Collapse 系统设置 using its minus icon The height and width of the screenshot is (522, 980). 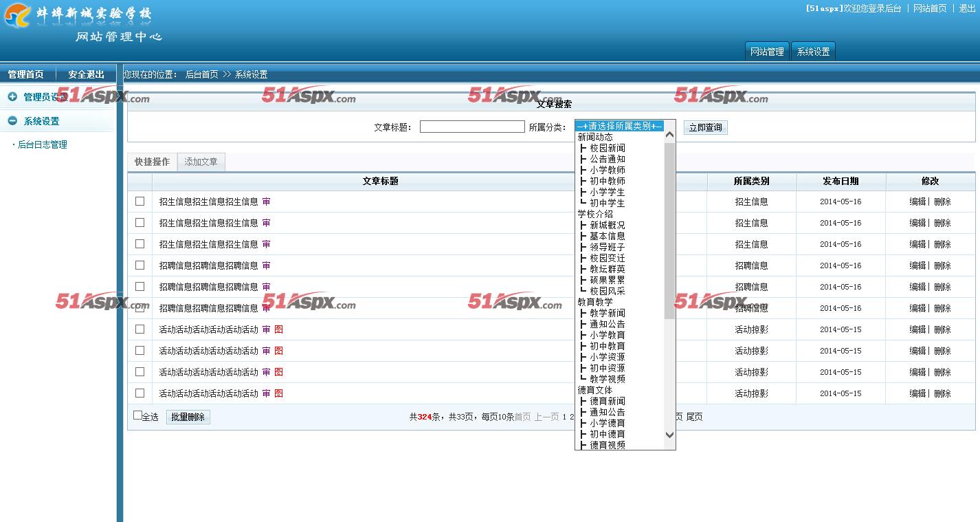coord(12,121)
